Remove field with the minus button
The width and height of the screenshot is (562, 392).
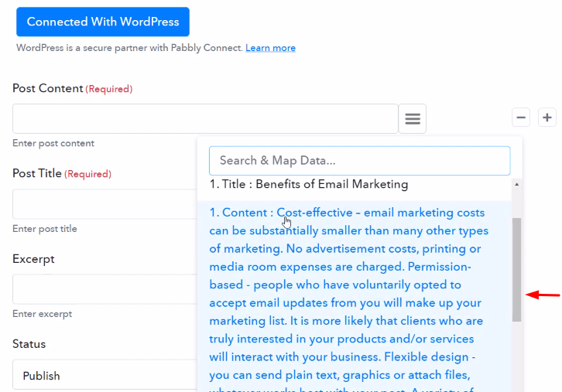tap(521, 118)
